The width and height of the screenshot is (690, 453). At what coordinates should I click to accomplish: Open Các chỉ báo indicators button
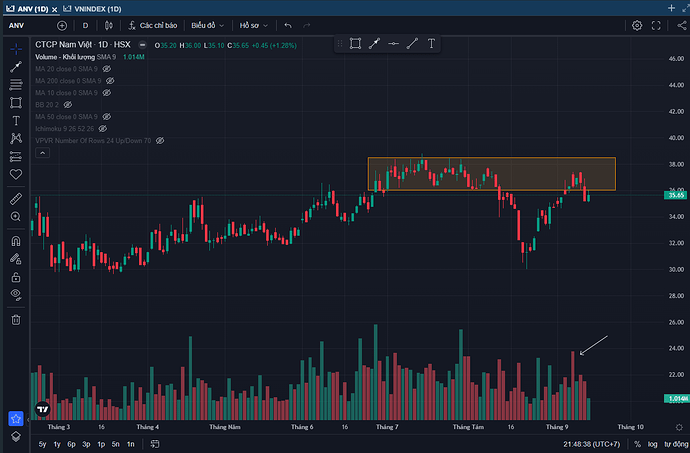pyautogui.click(x=153, y=25)
